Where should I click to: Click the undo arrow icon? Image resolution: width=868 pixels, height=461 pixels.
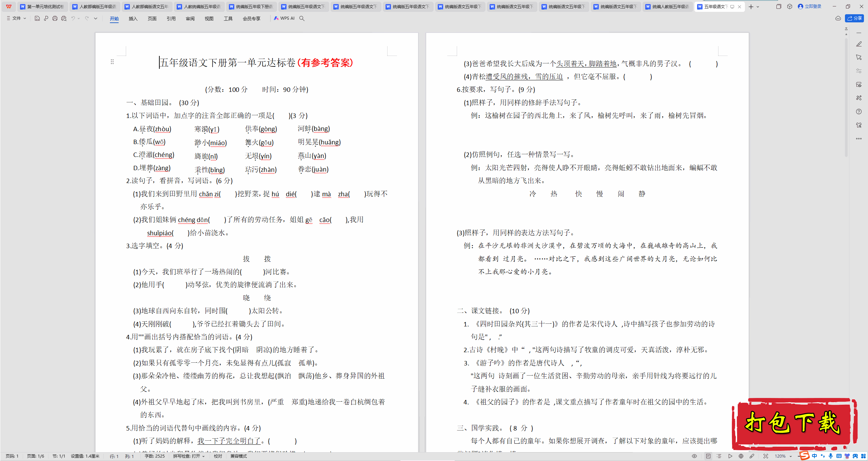tap(73, 18)
